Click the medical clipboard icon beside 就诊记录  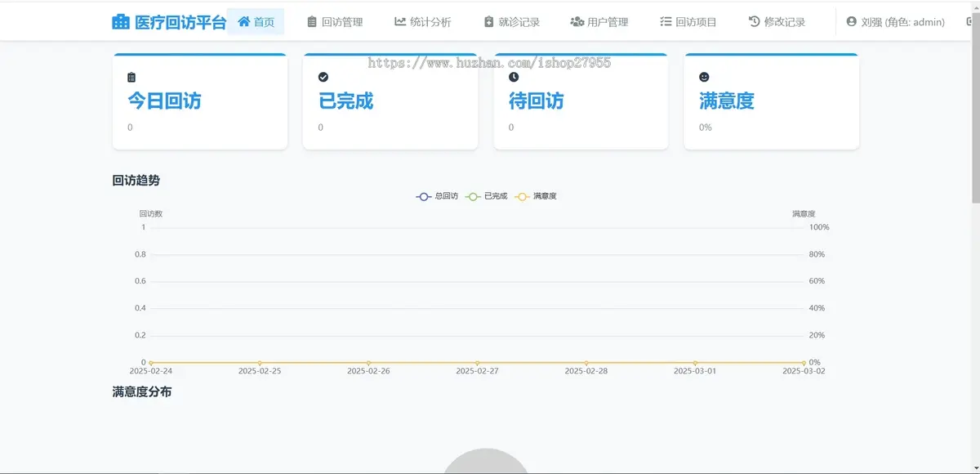click(488, 22)
